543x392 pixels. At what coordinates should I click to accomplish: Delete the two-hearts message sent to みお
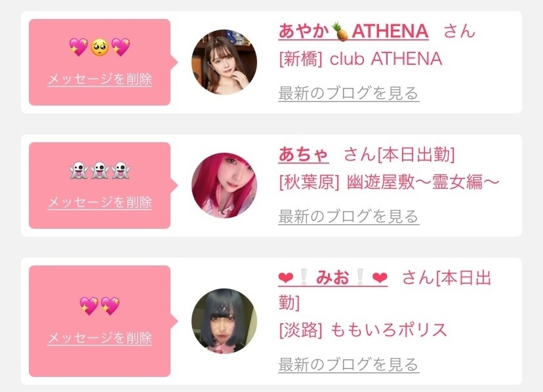point(100,338)
